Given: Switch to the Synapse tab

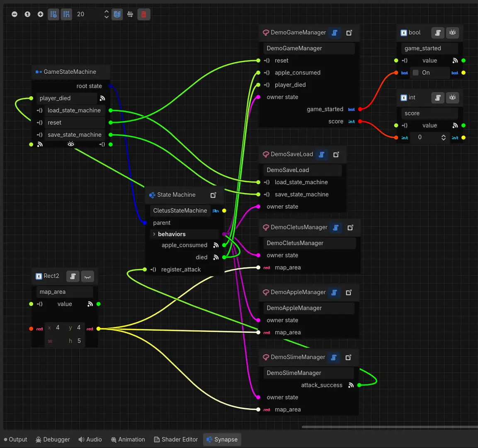Looking at the screenshot, I should point(222,439).
